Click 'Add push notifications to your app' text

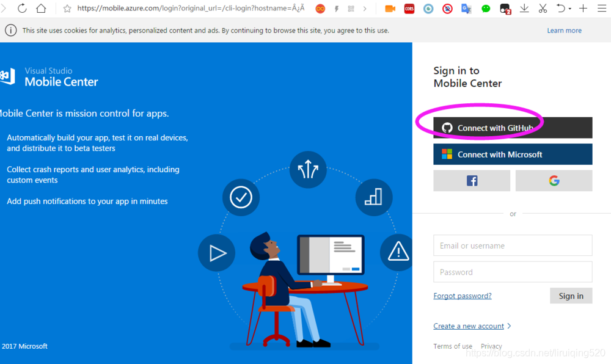87,202
